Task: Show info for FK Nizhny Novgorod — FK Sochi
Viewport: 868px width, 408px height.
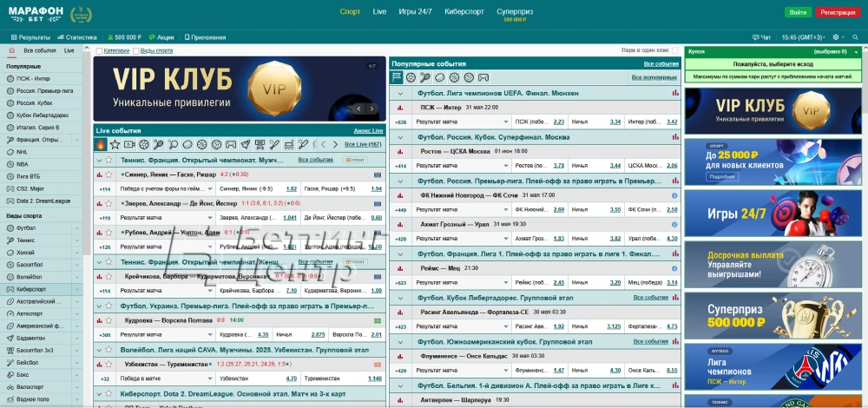Action: coord(674,195)
